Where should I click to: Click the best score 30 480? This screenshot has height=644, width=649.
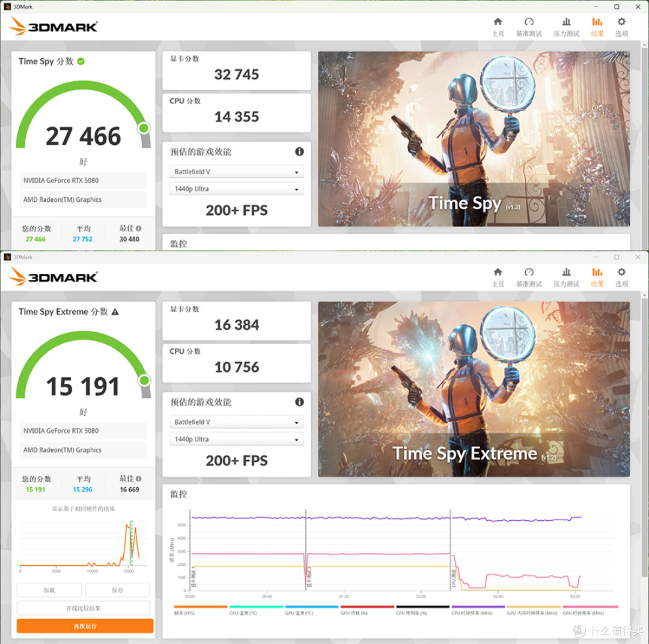click(129, 239)
